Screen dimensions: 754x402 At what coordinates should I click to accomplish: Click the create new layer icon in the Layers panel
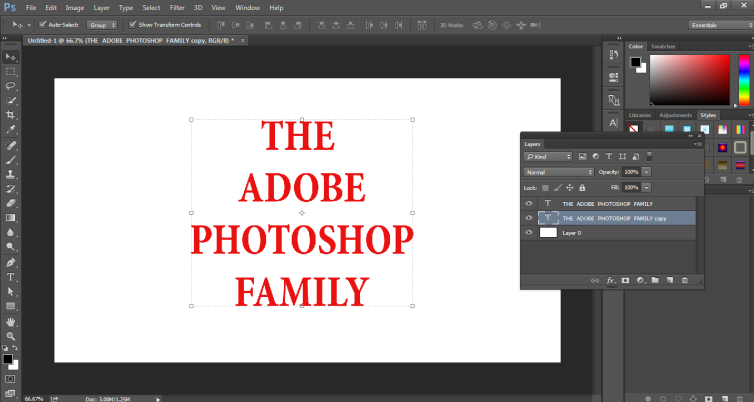pyautogui.click(x=670, y=280)
